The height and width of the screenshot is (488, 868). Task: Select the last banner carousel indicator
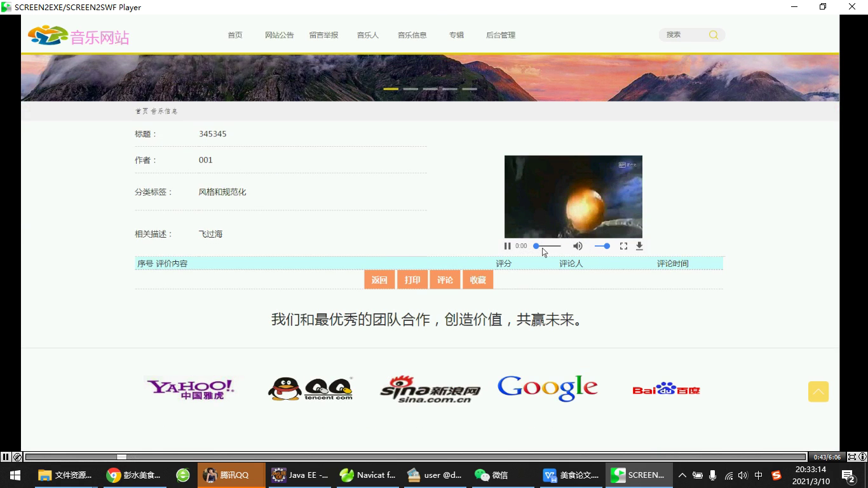pos(470,89)
